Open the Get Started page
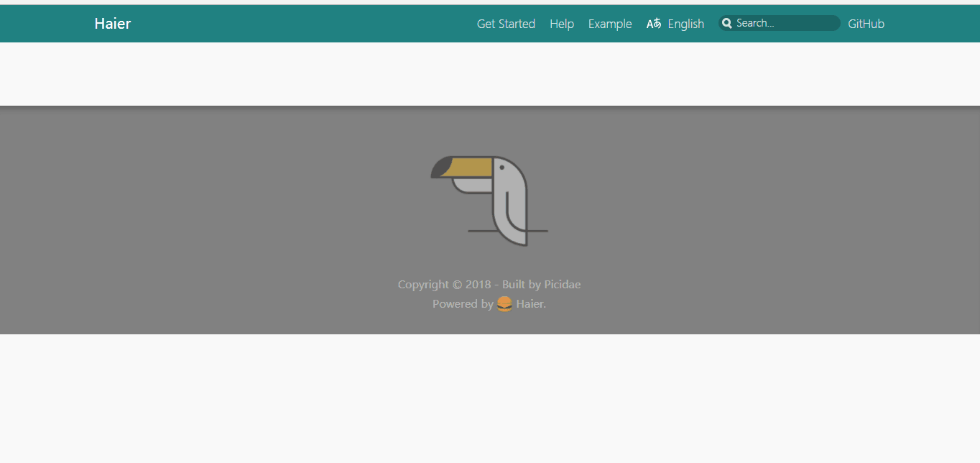Image resolution: width=980 pixels, height=463 pixels. coord(506,24)
